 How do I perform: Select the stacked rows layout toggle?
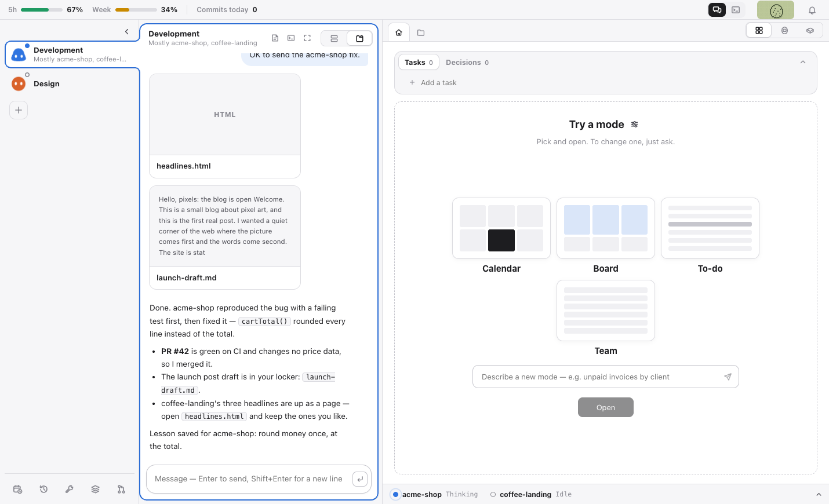click(x=334, y=38)
